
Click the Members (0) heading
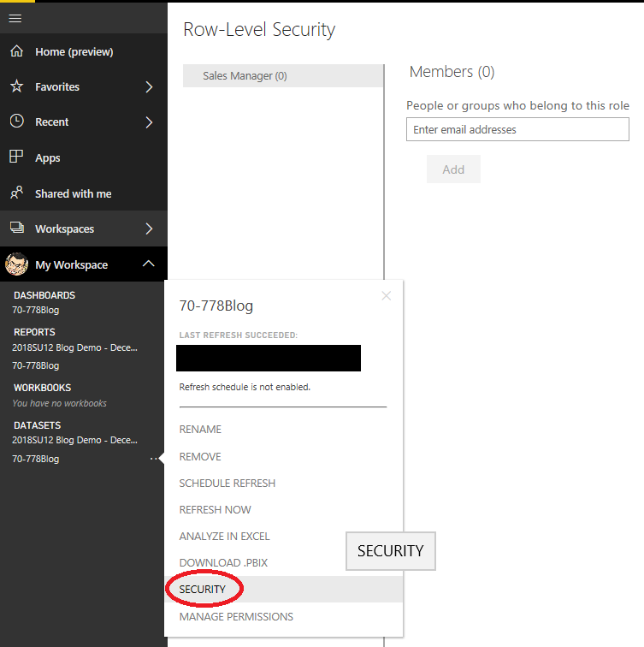(x=452, y=72)
